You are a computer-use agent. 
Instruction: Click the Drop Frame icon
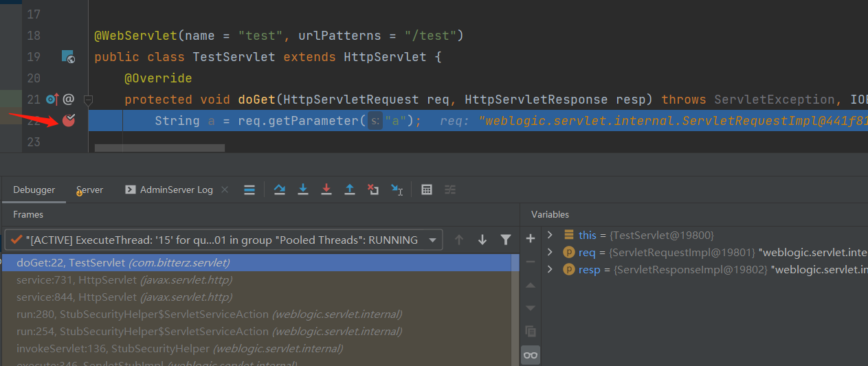tap(372, 190)
